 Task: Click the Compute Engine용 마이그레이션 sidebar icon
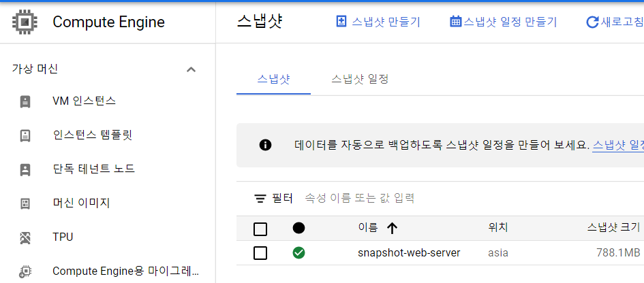point(25,271)
